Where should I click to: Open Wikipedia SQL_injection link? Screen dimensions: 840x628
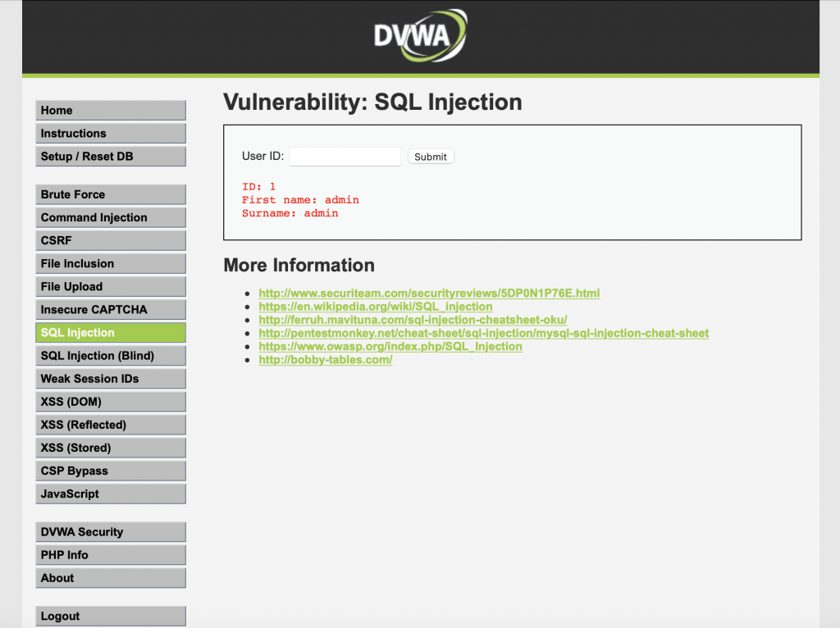(376, 307)
